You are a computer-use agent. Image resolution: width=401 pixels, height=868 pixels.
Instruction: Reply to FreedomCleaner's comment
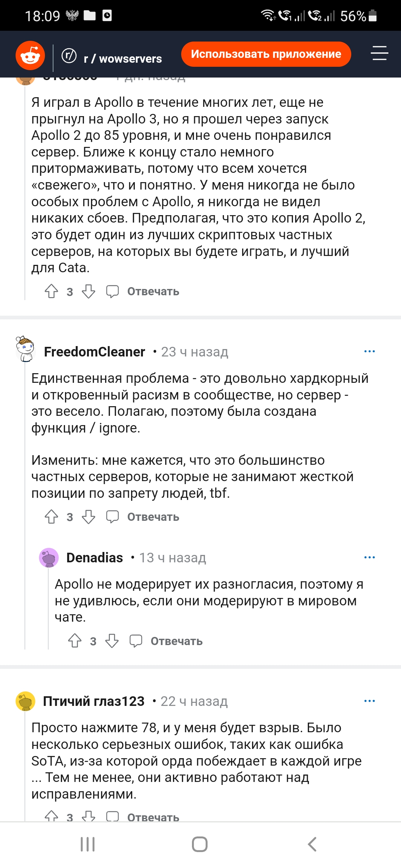[x=153, y=517]
